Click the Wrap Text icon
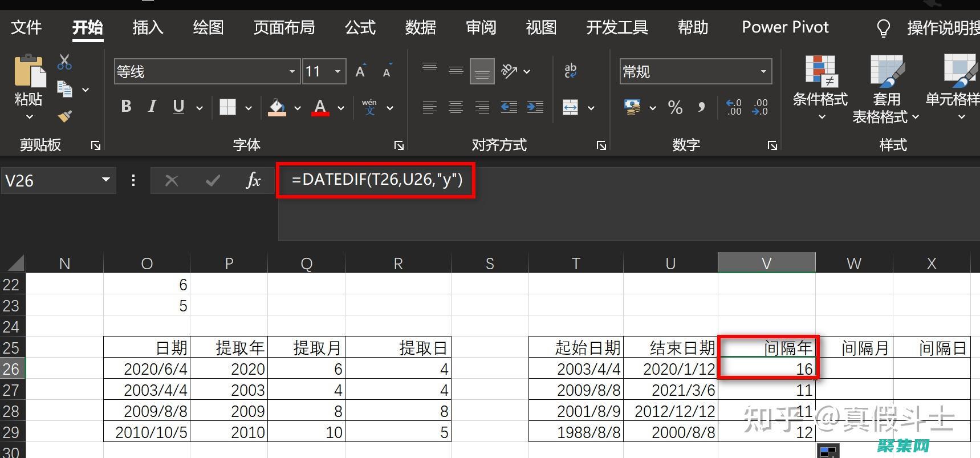The height and width of the screenshot is (458, 980). click(x=570, y=71)
